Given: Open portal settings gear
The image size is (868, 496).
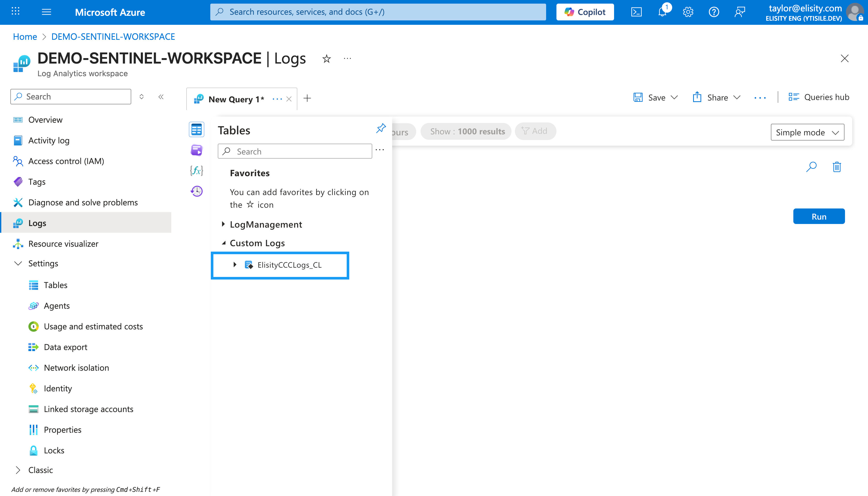Looking at the screenshot, I should pos(688,12).
